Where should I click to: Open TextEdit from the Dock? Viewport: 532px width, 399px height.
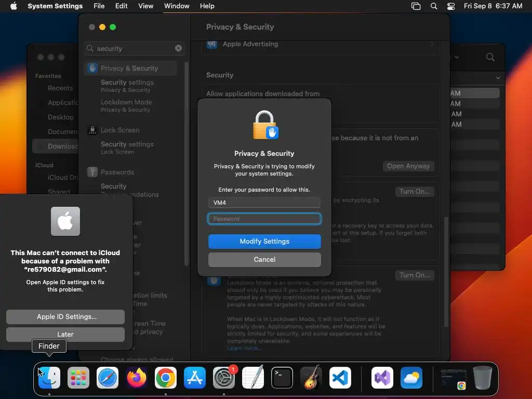tap(253, 378)
